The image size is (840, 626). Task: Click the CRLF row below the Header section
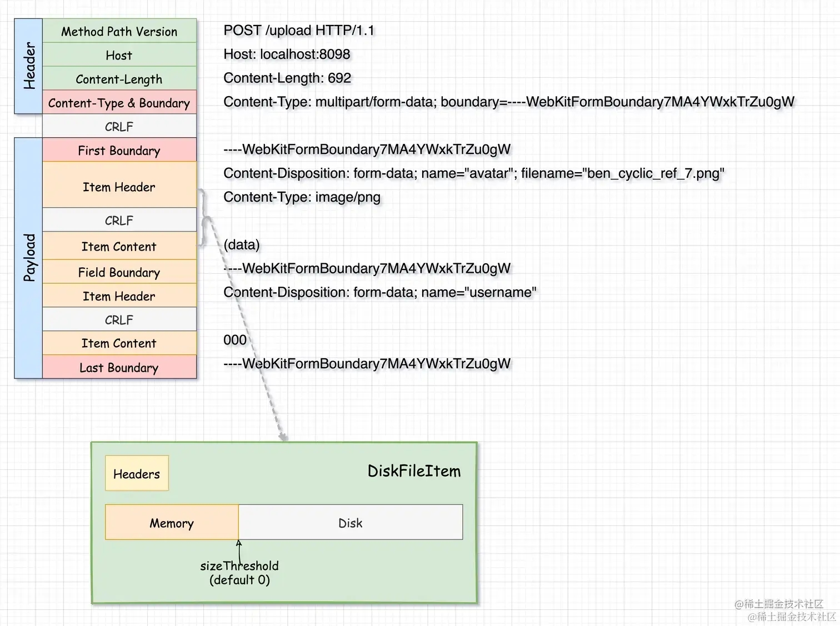coord(119,126)
